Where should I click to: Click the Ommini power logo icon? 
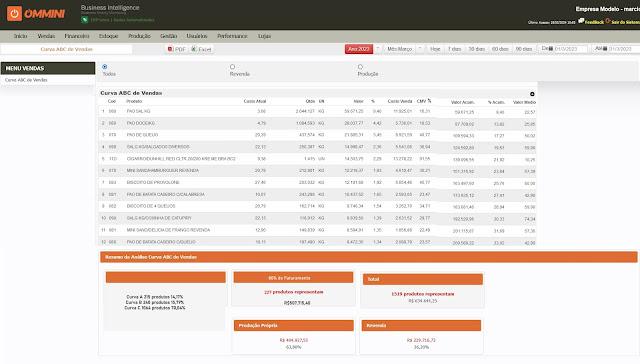click(x=14, y=13)
